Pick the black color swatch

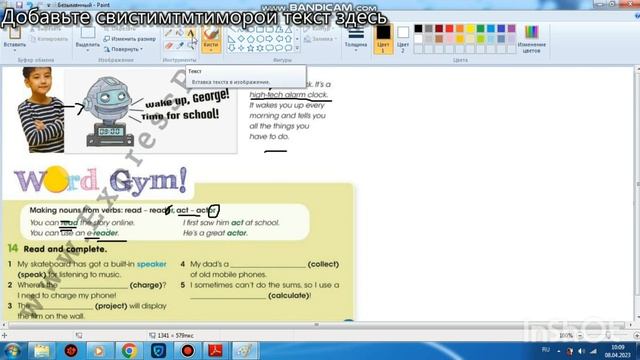pos(418,28)
